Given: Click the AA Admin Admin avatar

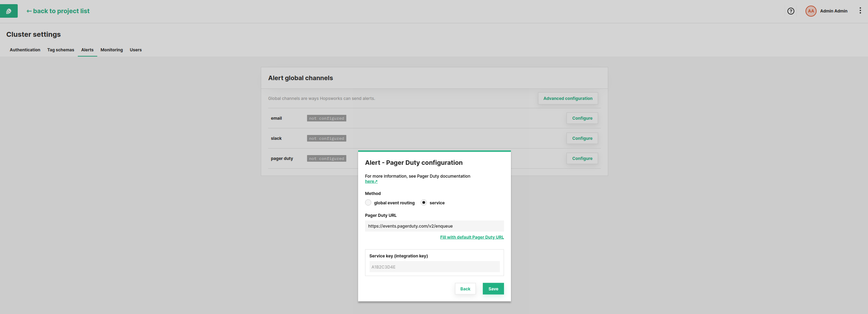Looking at the screenshot, I should coord(811,11).
